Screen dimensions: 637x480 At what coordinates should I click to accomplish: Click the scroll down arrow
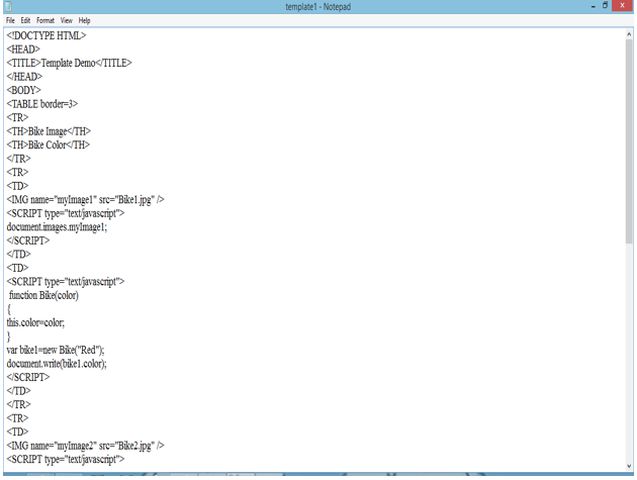pyautogui.click(x=629, y=466)
